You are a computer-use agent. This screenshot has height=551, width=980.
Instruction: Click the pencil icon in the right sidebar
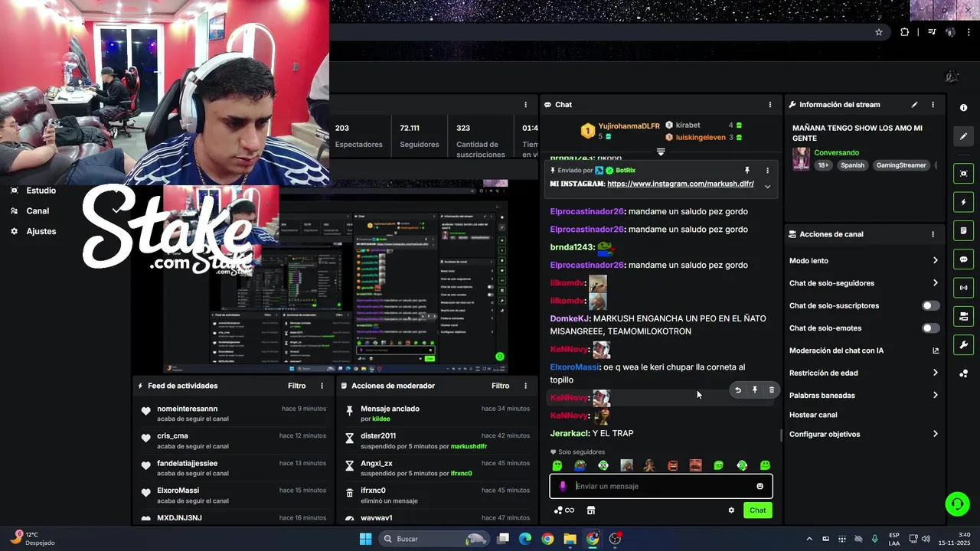[963, 136]
